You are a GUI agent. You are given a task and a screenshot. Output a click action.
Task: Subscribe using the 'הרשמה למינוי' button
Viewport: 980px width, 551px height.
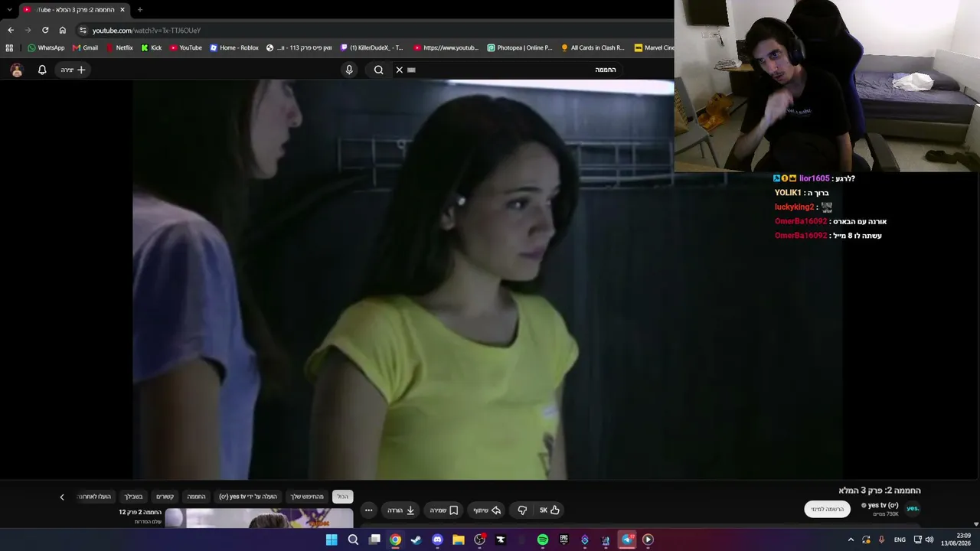pyautogui.click(x=828, y=509)
